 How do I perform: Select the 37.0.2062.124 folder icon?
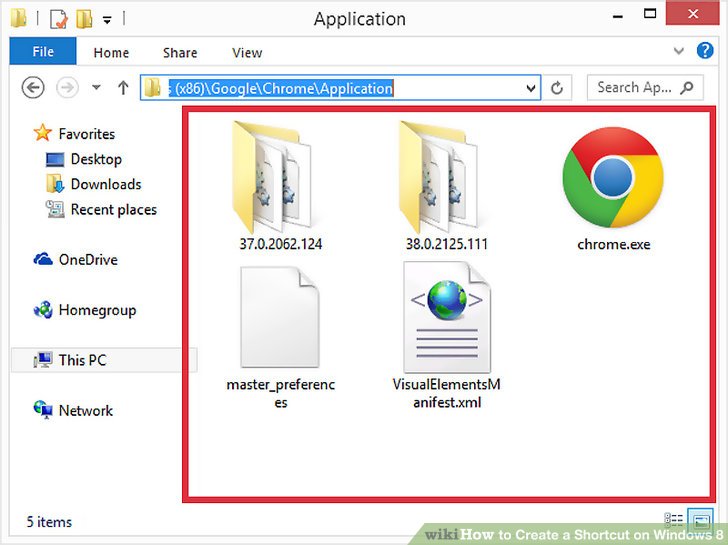click(273, 177)
